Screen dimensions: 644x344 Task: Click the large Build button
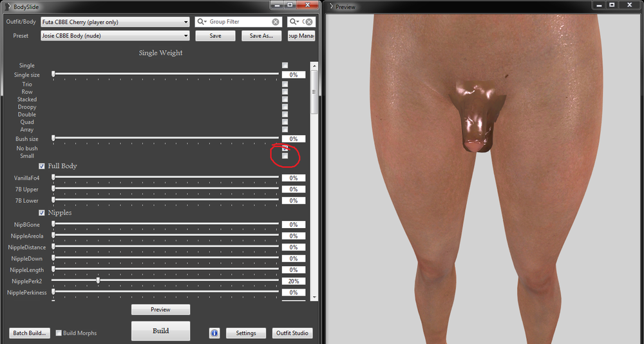tap(160, 331)
